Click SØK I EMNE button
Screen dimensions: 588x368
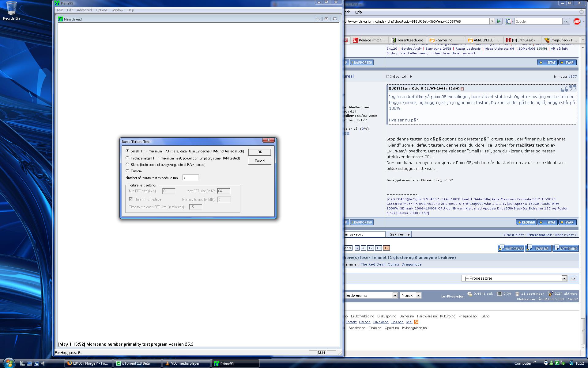click(400, 234)
